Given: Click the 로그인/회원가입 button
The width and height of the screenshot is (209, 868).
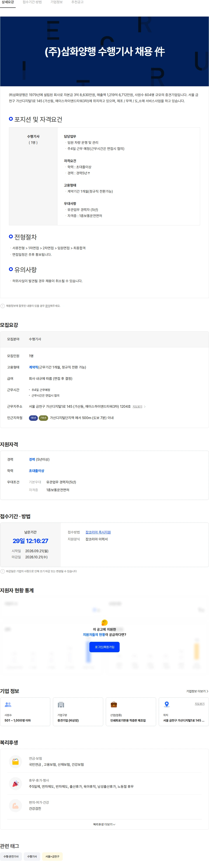Looking at the screenshot, I should [x=104, y=647].
